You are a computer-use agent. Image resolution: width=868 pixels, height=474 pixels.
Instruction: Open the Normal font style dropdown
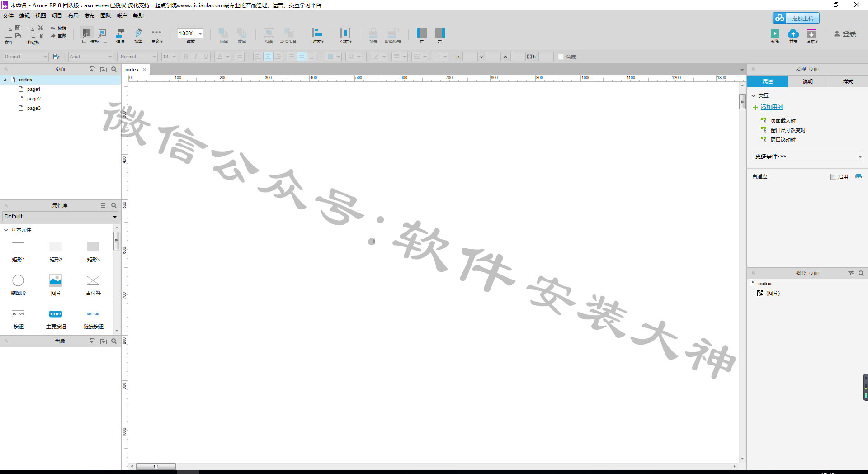point(138,57)
